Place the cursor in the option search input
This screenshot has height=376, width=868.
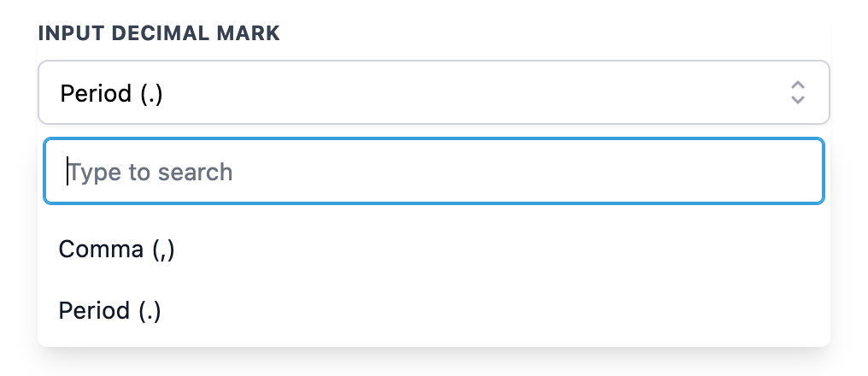[x=434, y=172]
